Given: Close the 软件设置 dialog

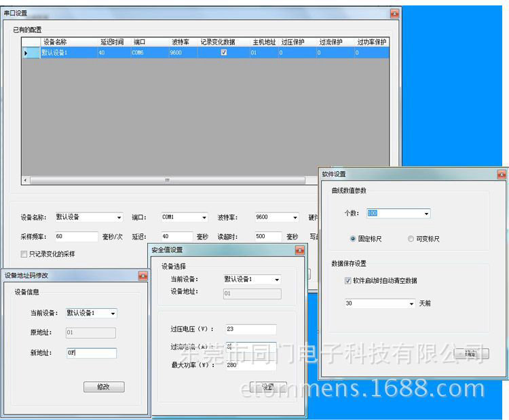Looking at the screenshot, I should 501,174.
